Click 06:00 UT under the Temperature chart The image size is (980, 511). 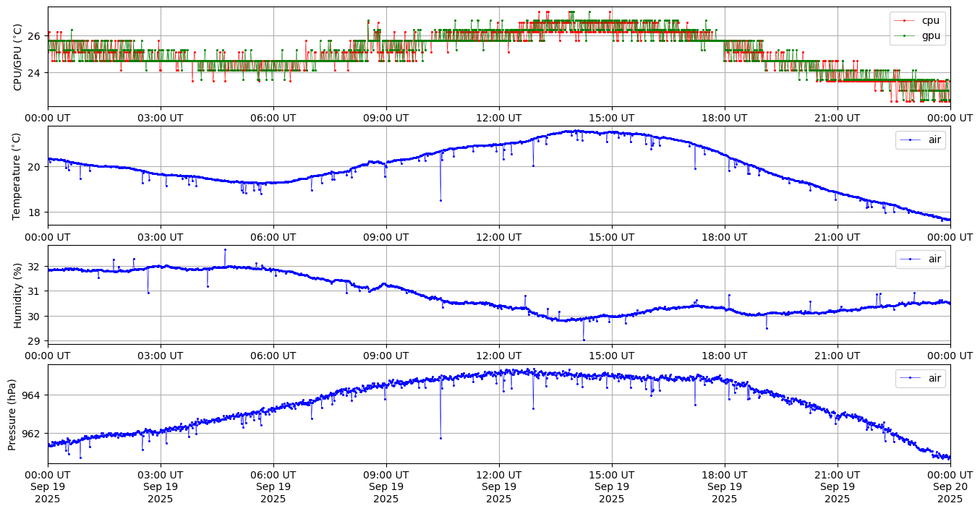(273, 237)
